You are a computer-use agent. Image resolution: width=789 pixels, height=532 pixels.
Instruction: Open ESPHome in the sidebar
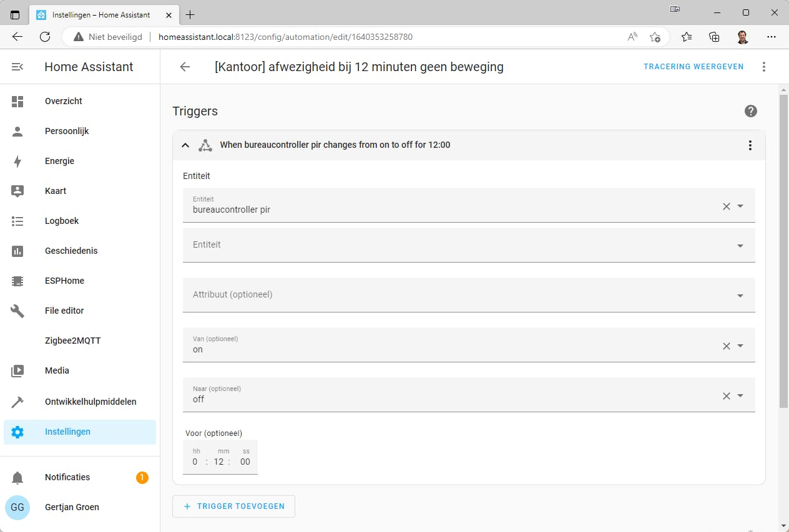64,281
